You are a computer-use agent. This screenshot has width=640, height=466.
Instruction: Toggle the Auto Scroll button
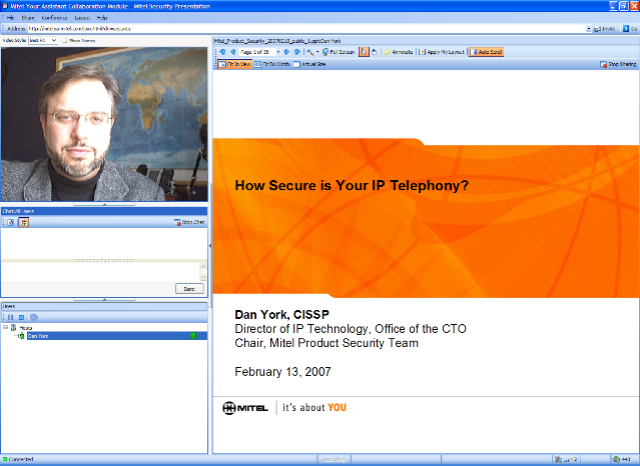point(487,51)
